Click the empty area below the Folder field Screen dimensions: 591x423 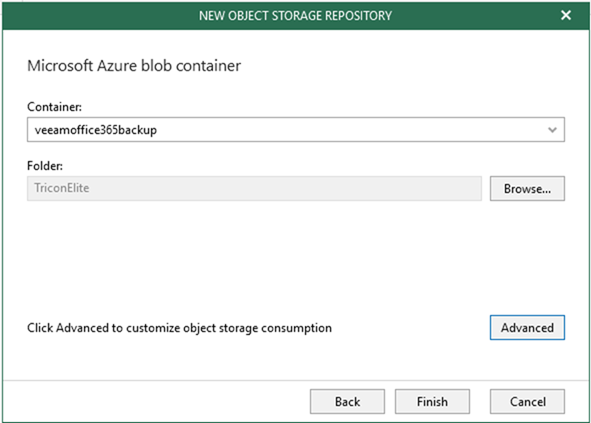point(296,256)
